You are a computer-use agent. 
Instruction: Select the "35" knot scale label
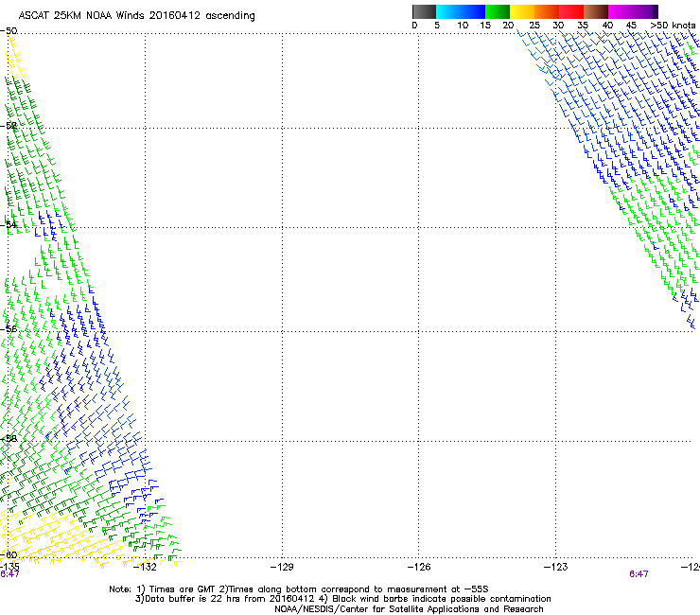(583, 26)
